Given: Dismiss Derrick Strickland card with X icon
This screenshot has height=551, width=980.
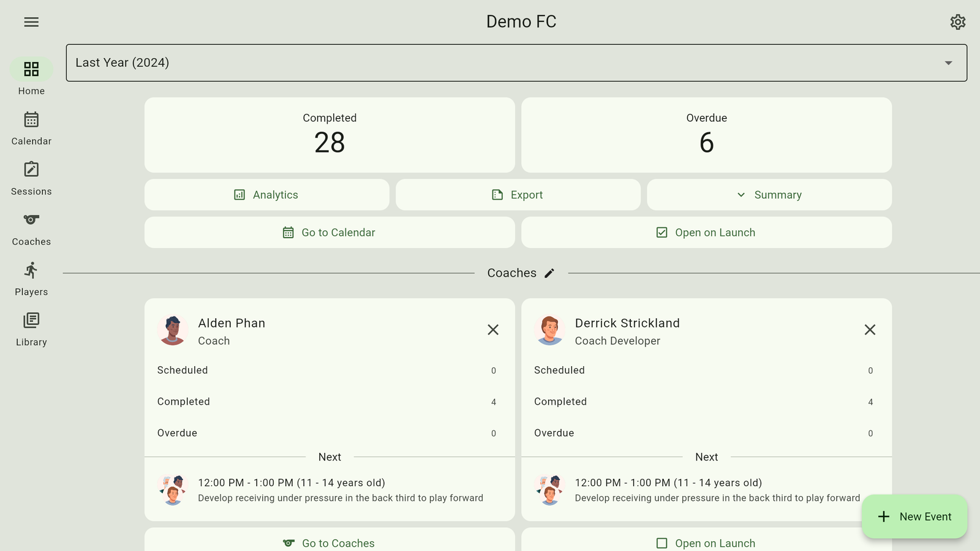Looking at the screenshot, I should tap(870, 330).
